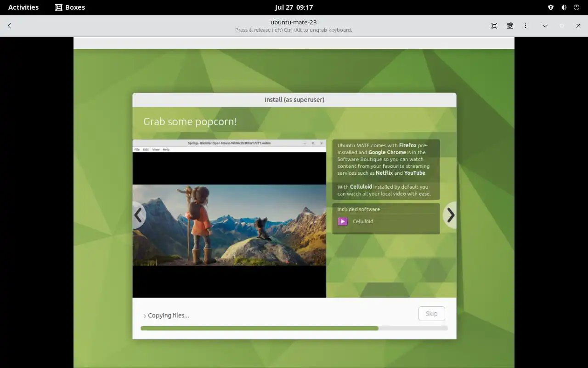Open the Boxes application menu in top bar

(70, 7)
